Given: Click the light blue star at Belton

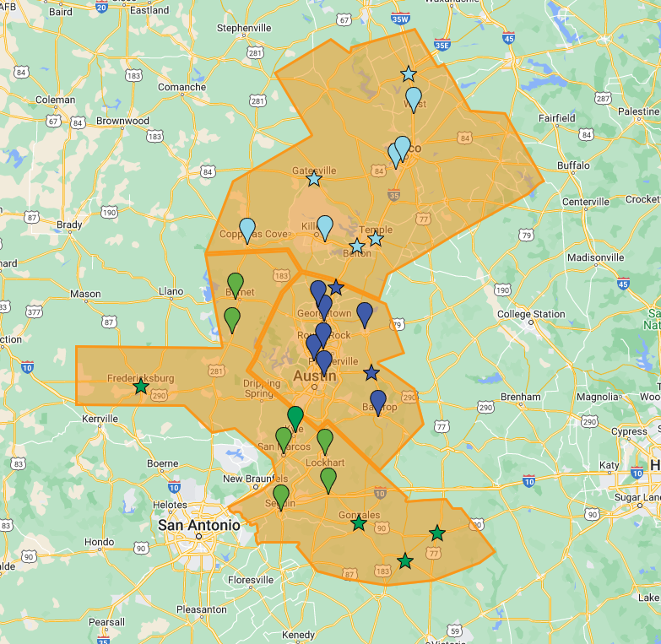Looking at the screenshot, I should pos(357,246).
